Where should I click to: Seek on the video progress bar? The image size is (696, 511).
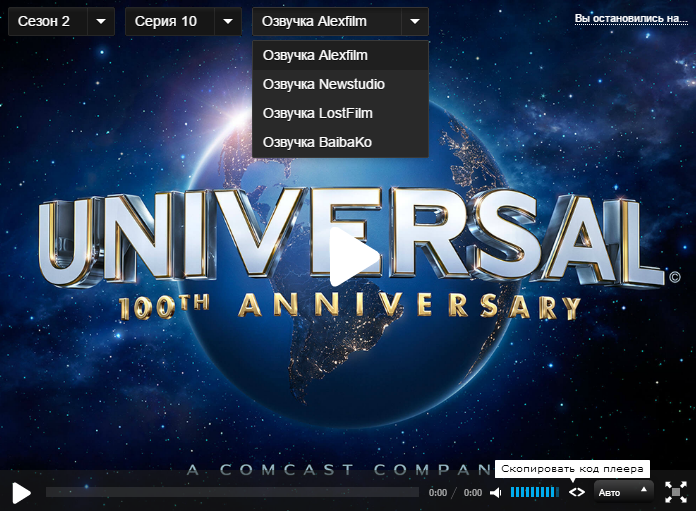[232, 492]
